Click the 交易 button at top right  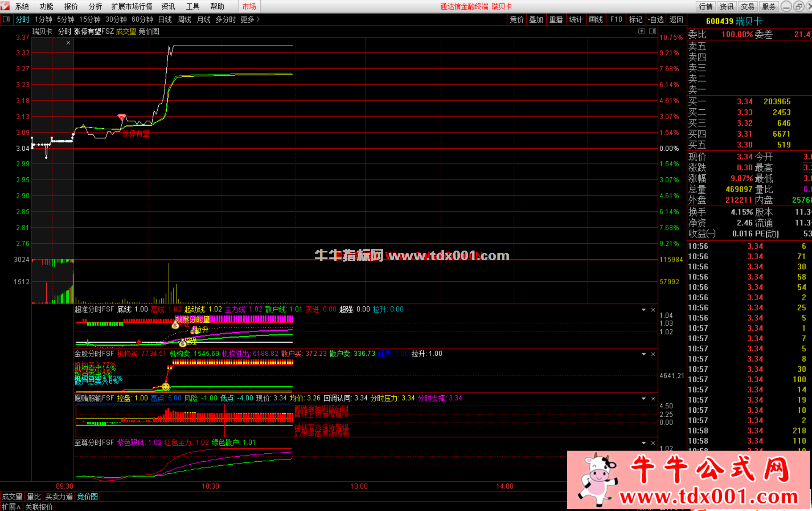pos(747,6)
